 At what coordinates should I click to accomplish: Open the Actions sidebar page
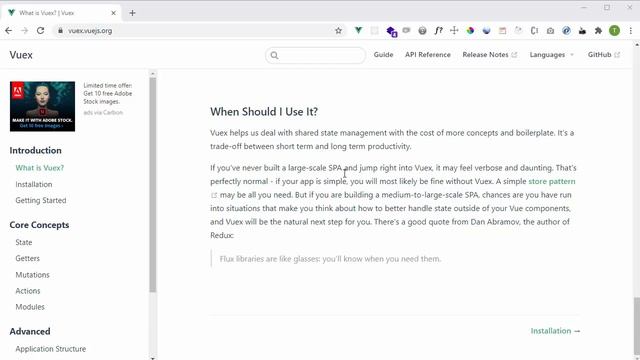(x=28, y=291)
